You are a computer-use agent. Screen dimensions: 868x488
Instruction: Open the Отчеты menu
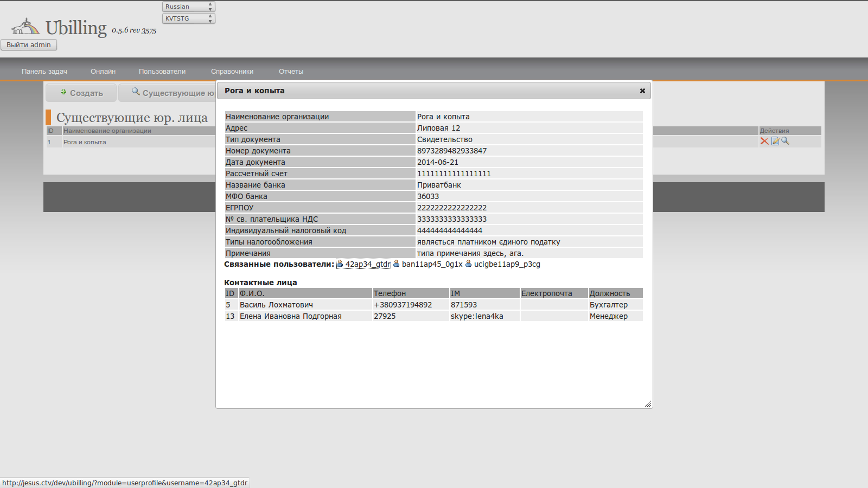tap(291, 72)
